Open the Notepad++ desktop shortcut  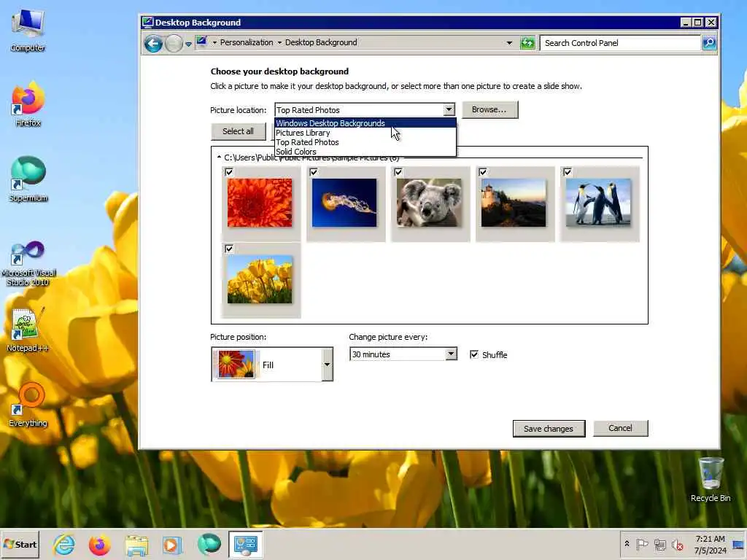coord(28,330)
